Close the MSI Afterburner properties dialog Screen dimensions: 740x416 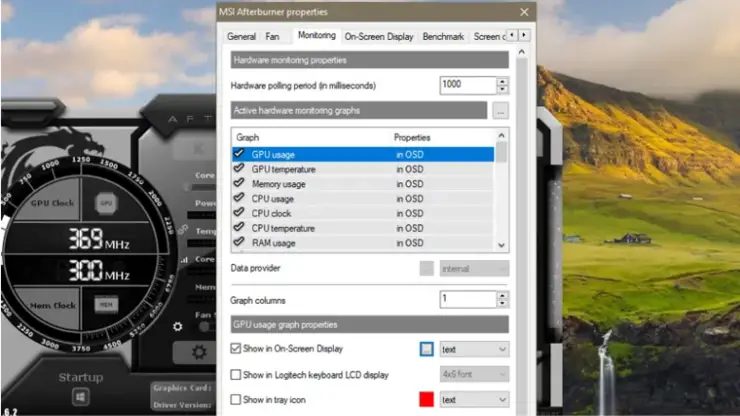point(524,12)
